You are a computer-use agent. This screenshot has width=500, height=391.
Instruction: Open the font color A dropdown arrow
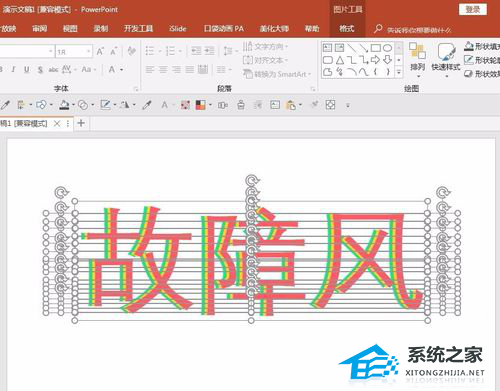[122, 70]
